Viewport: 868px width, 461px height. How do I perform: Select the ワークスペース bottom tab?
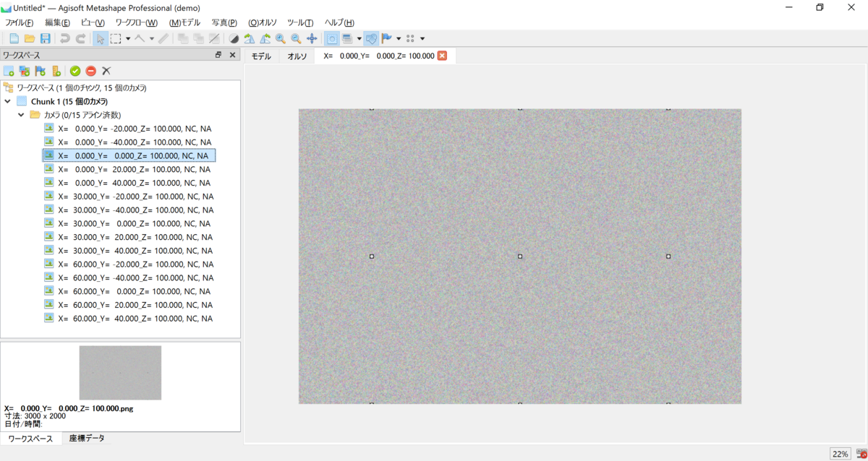(x=30, y=439)
